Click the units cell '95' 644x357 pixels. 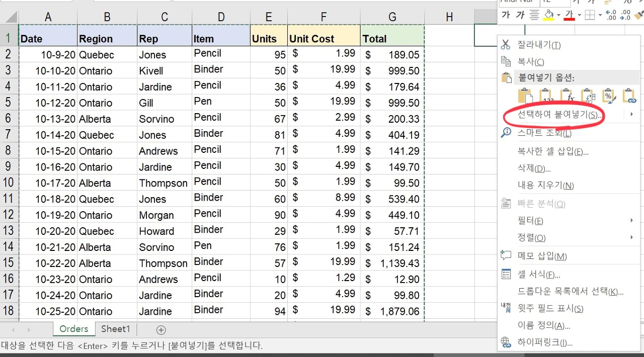tap(269, 54)
